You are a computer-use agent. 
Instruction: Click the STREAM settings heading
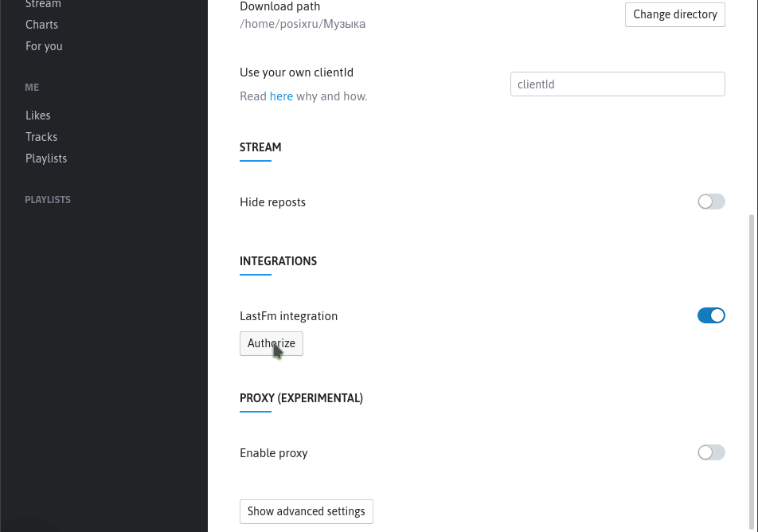coord(260,147)
